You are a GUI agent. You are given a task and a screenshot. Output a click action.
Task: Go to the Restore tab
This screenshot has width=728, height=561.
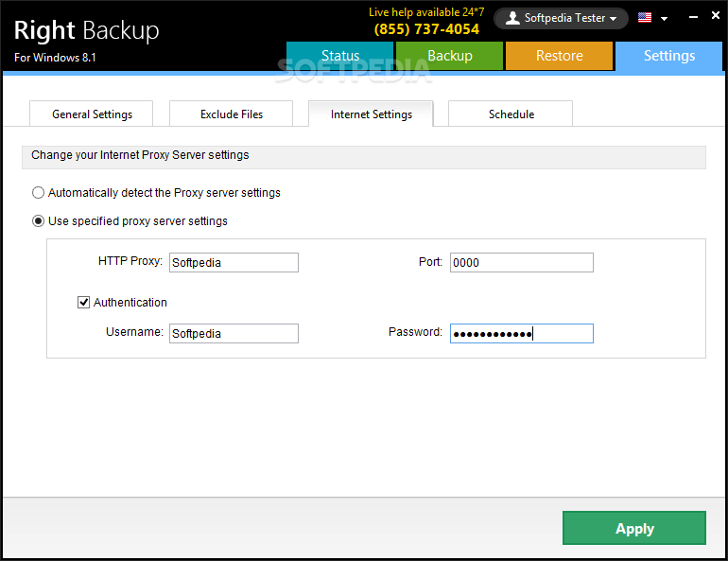click(559, 56)
